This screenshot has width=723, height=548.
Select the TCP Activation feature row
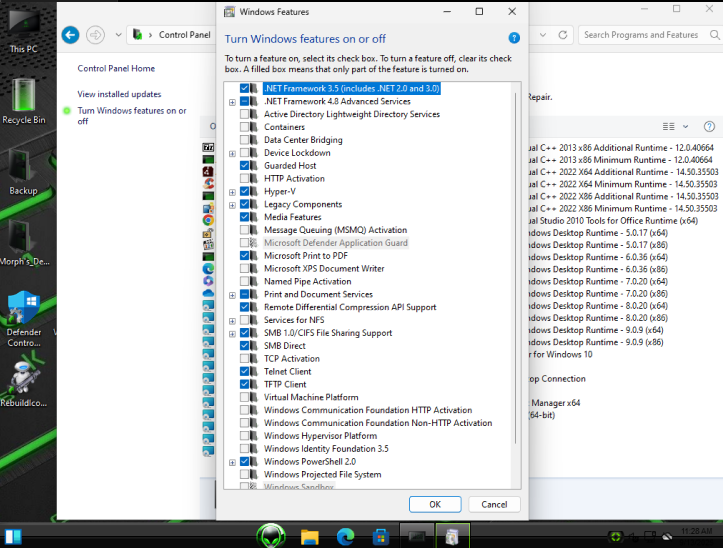[x=291, y=358]
